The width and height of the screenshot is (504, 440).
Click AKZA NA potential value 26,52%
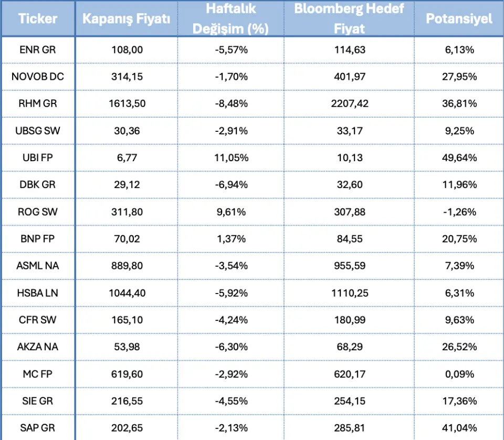tap(459, 347)
